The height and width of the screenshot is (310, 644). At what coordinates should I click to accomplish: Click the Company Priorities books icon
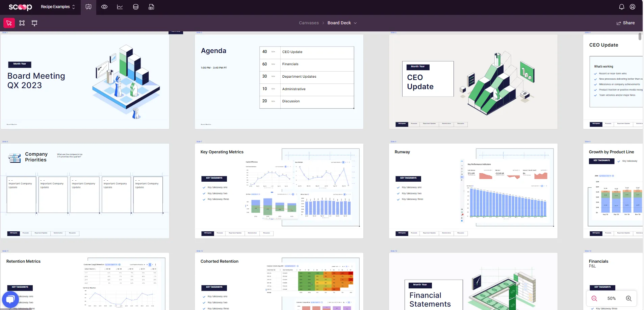point(15,158)
